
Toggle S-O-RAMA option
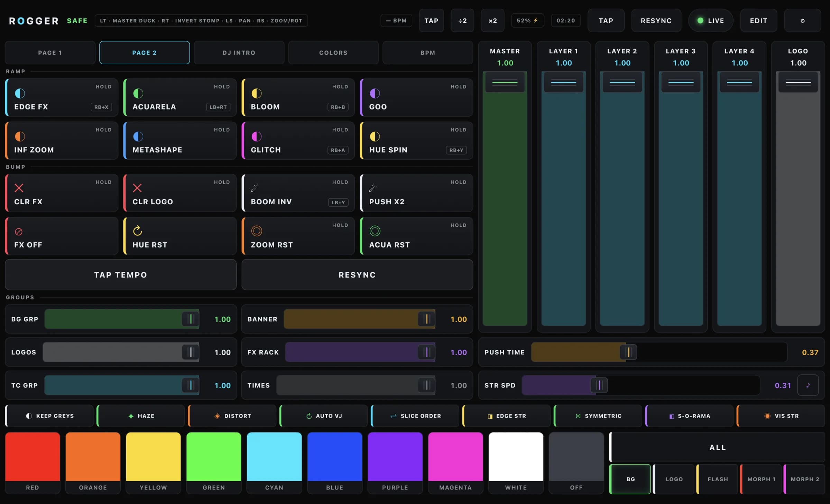690,416
